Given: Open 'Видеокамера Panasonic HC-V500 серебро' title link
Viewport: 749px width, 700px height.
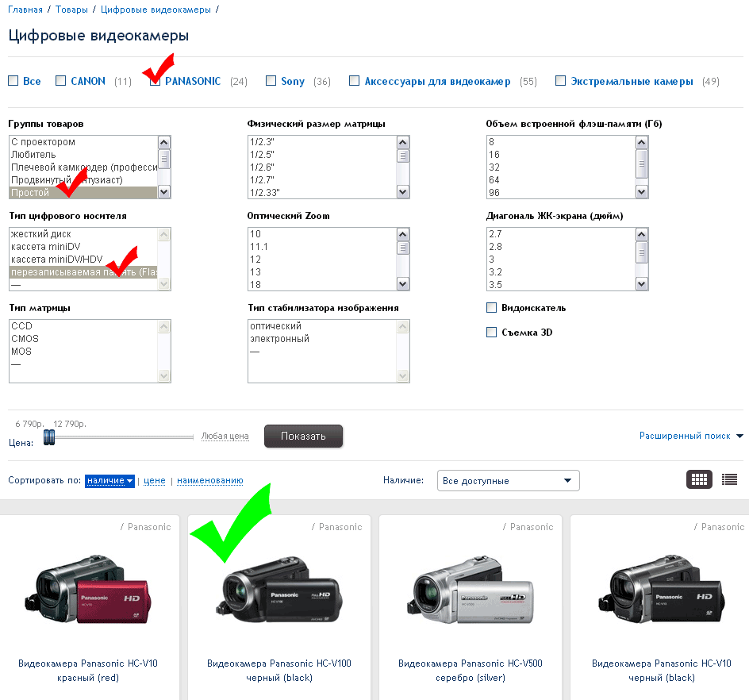Looking at the screenshot, I should pos(470,671).
